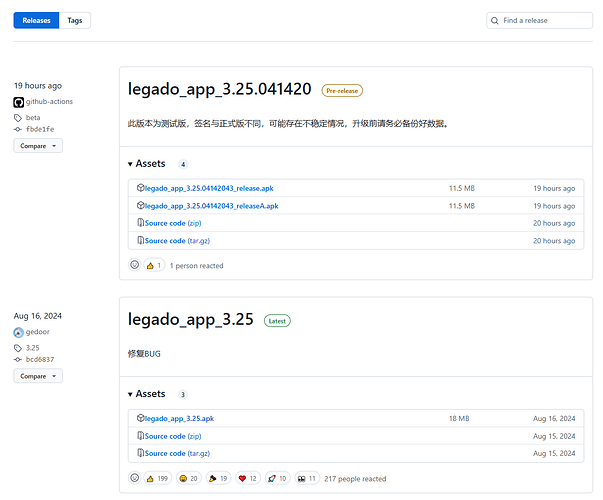The width and height of the screenshot is (603, 500).
Task: Click tar.gz file icon in pre-release assets
Action: 141,240
